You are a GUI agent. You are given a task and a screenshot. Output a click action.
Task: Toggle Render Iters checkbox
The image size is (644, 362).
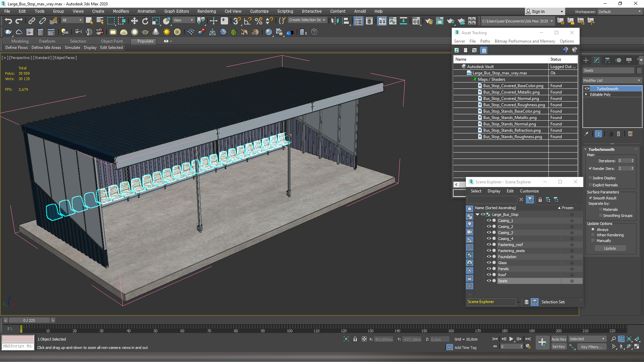click(x=590, y=169)
